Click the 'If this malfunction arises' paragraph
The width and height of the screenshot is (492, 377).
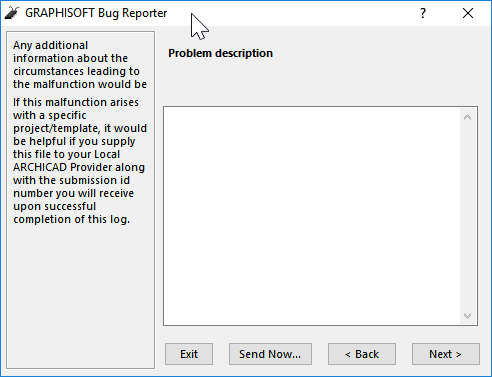pyautogui.click(x=80, y=161)
